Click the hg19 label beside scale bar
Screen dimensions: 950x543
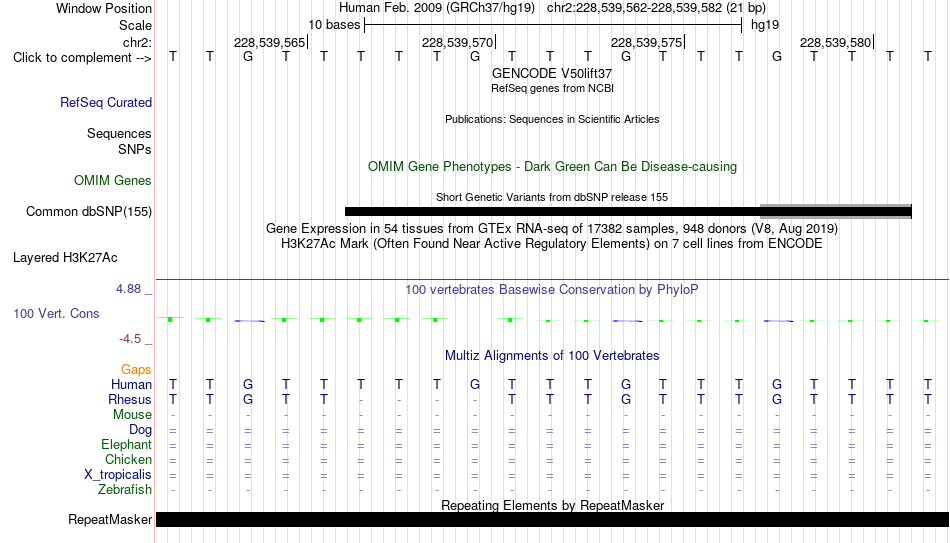[765, 25]
